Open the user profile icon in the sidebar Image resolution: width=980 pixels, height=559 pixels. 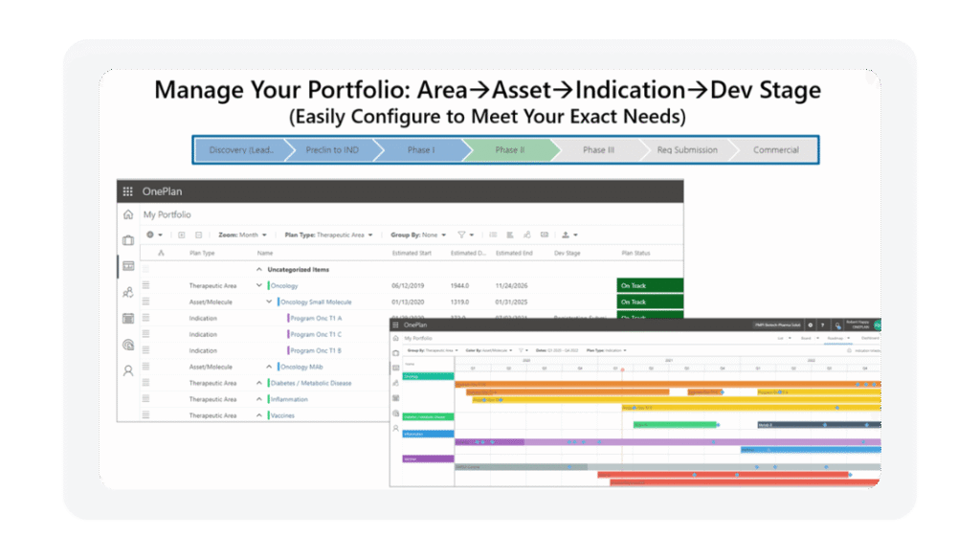[x=128, y=370]
